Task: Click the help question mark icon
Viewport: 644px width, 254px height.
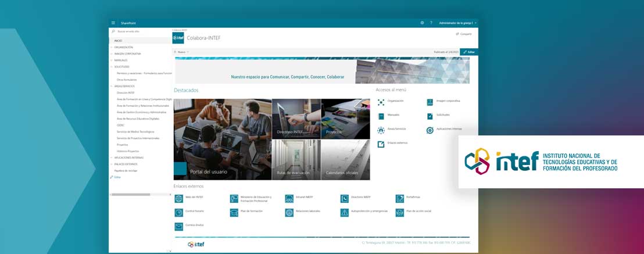Action: 431,23
